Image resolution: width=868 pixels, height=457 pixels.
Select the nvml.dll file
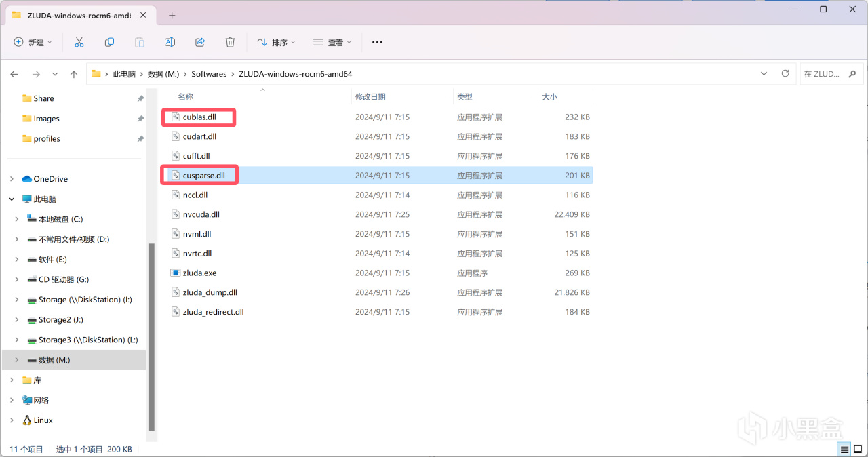coord(197,234)
